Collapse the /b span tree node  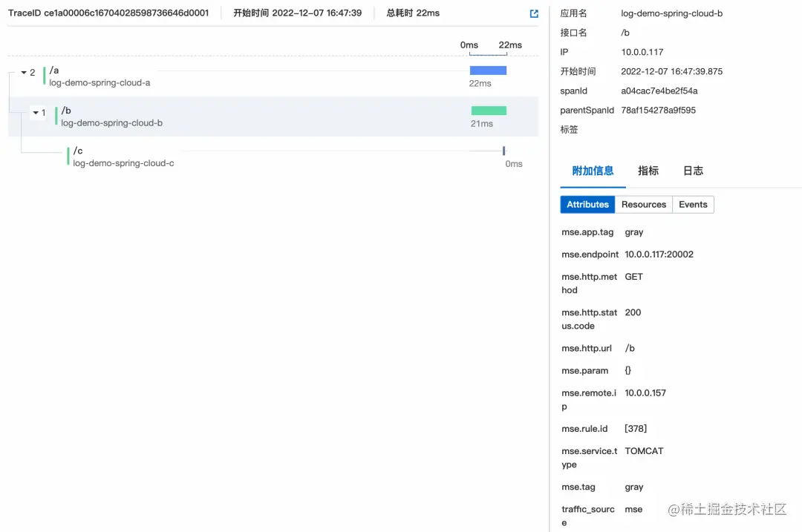36,113
